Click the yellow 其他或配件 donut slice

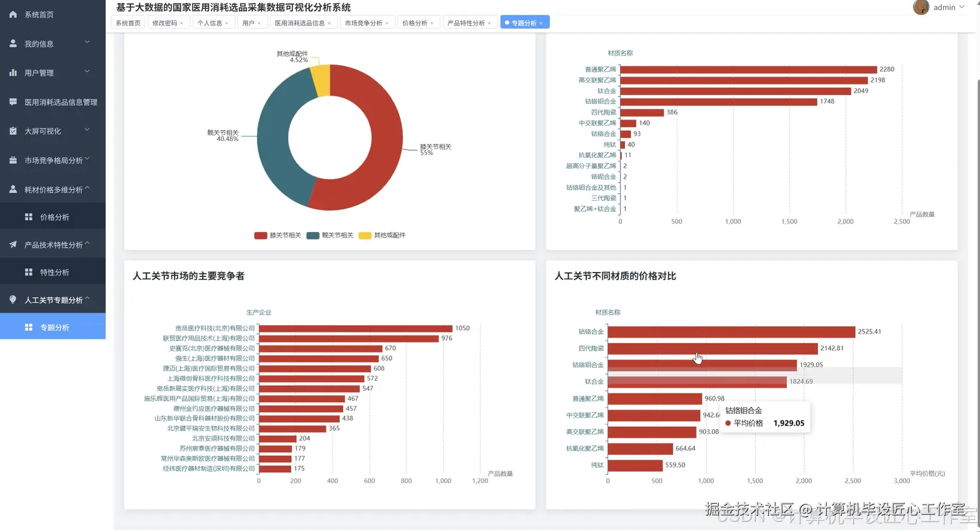(x=321, y=80)
